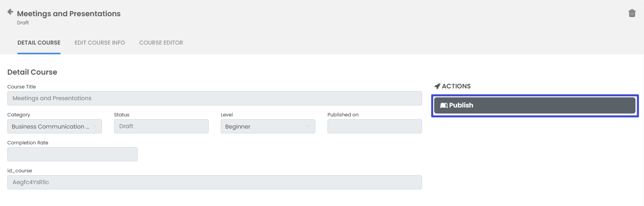Click the empty Published on field
Image resolution: width=644 pixels, height=206 pixels.
[x=374, y=127]
